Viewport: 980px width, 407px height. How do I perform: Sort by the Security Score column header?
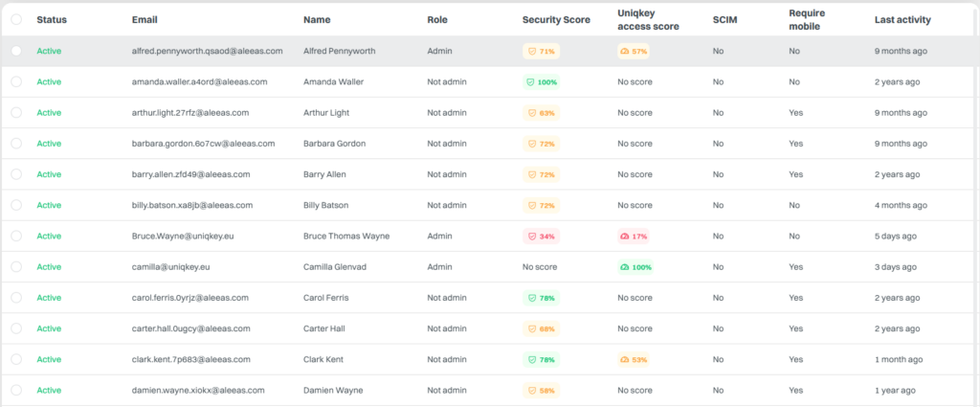[556, 20]
